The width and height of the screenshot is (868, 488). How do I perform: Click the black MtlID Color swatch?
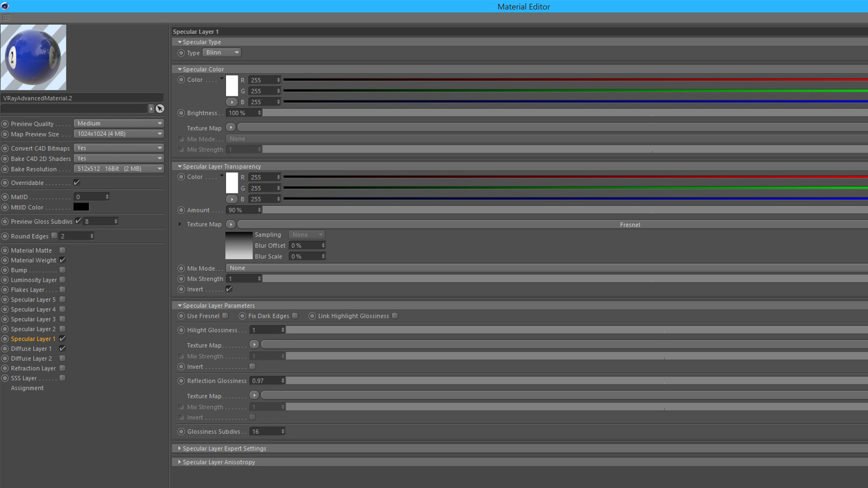click(81, 207)
